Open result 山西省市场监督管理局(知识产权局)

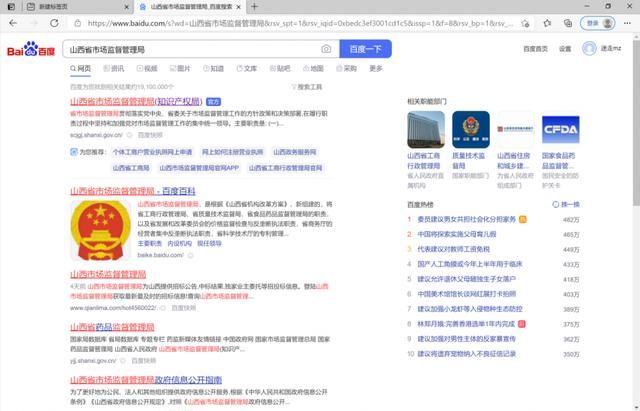click(136, 101)
